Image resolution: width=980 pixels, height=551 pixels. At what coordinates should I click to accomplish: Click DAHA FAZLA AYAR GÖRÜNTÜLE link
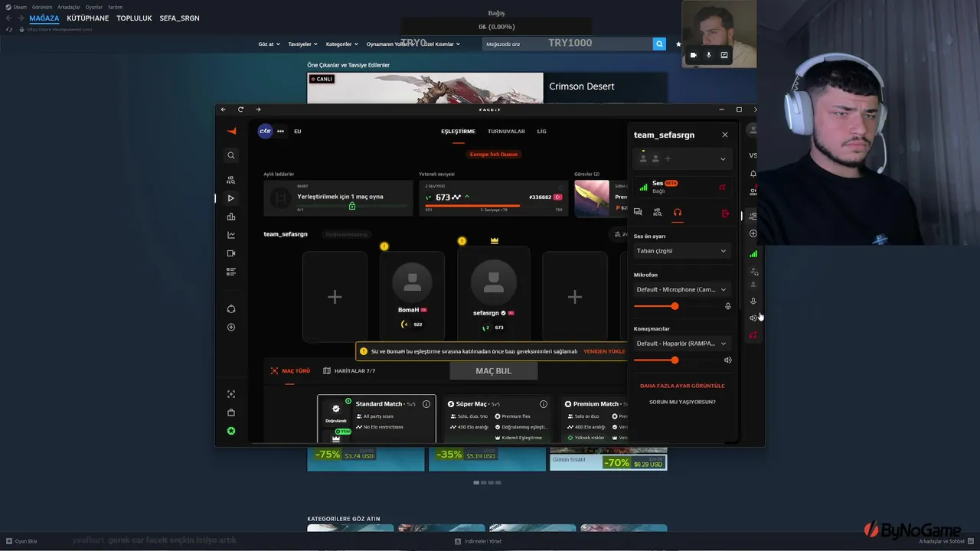pyautogui.click(x=682, y=386)
